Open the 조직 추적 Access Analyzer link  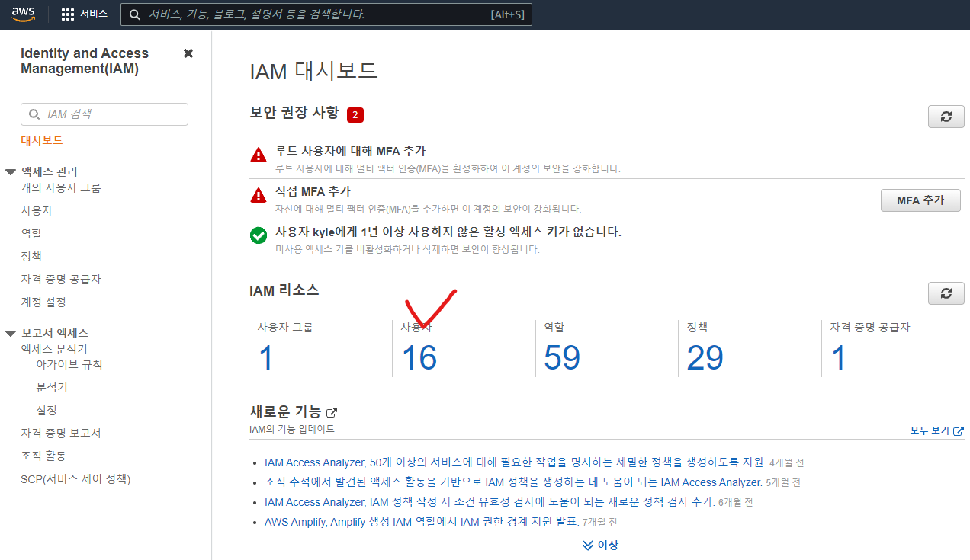click(513, 482)
